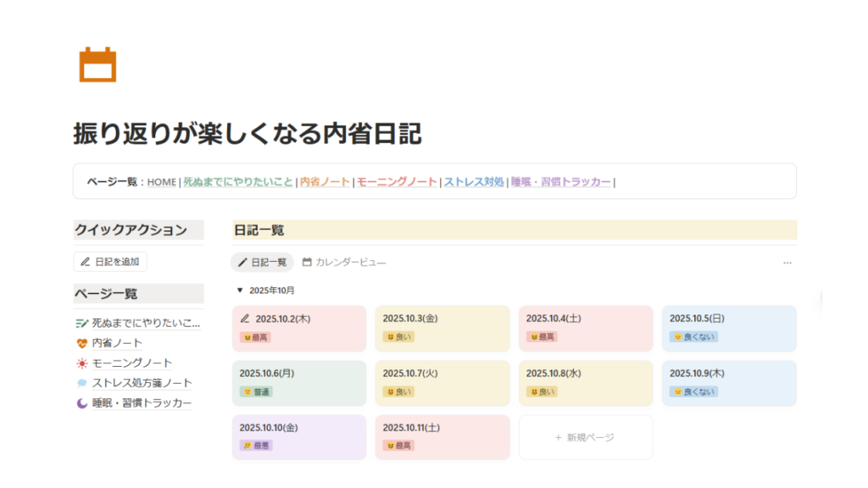
Task: Click the heart icon beside 内省ノート
Action: [x=81, y=343]
